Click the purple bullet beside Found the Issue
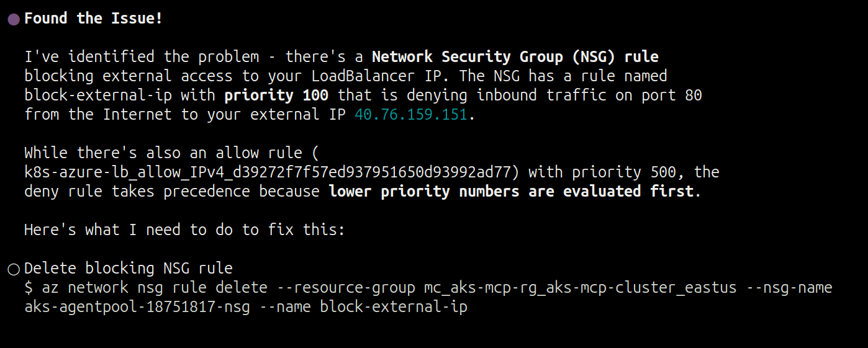 click(14, 19)
